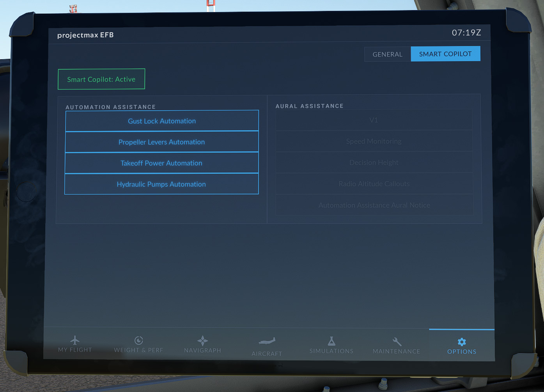Open Weight & Perf gauge icon
This screenshot has height=392, width=544.
138,340
